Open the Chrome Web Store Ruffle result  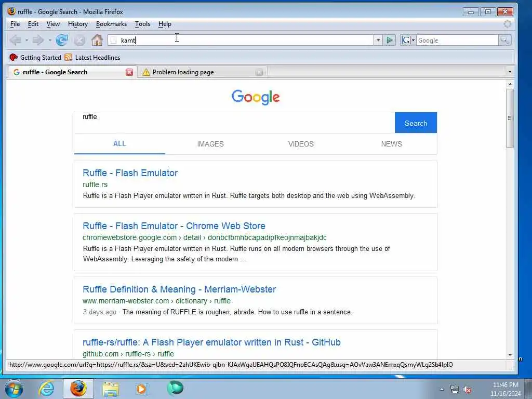[x=174, y=225]
